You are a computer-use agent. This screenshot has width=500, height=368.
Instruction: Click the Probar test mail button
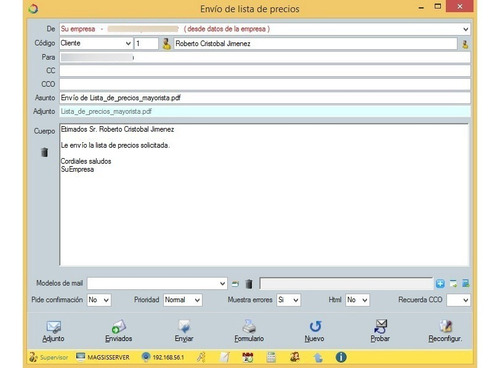[x=380, y=331]
